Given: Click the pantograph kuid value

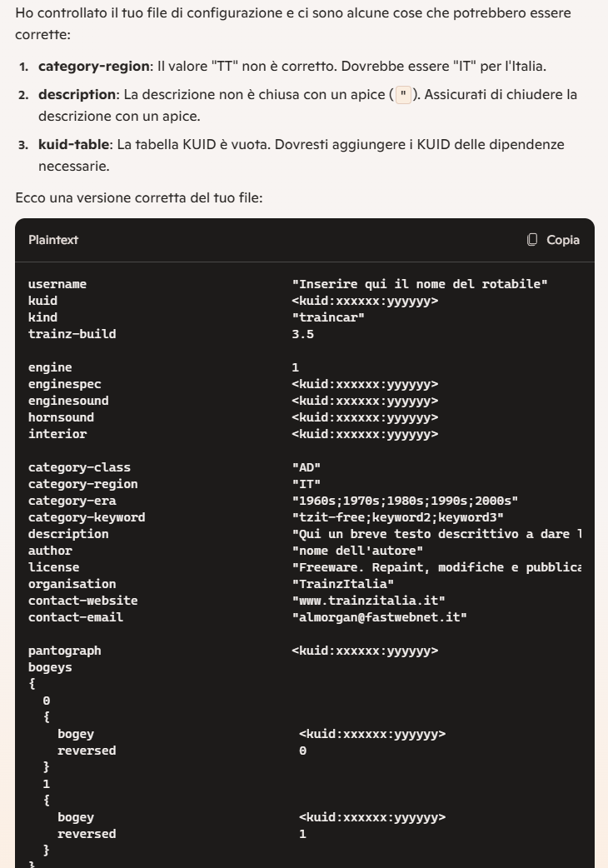Looking at the screenshot, I should (x=365, y=651).
